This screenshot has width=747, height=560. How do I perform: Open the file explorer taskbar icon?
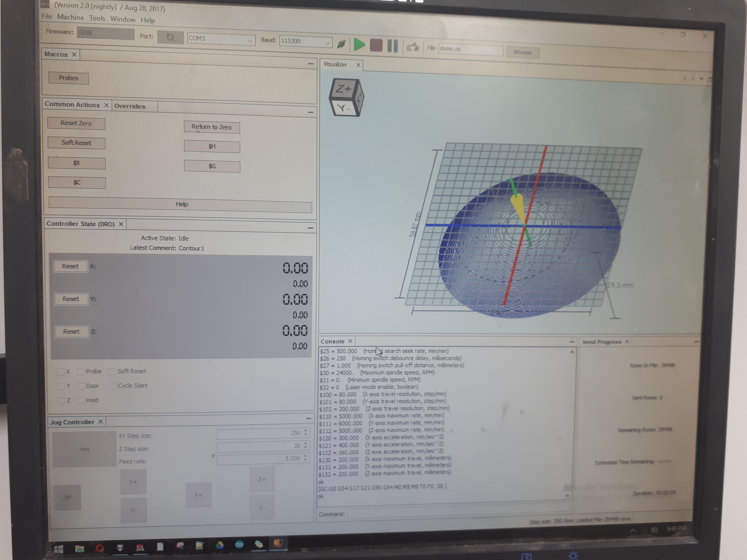pyautogui.click(x=79, y=548)
